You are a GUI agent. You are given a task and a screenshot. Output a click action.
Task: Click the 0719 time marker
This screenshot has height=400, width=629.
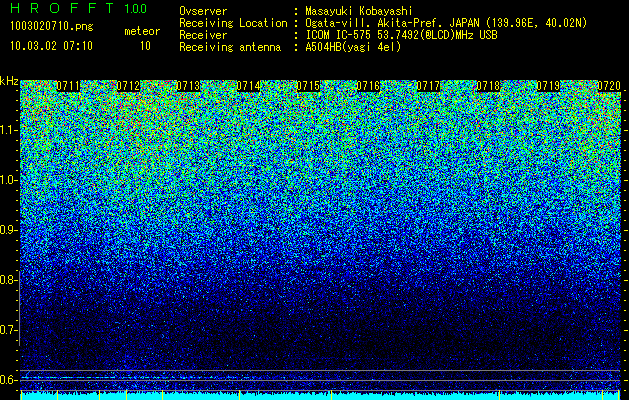tap(548, 86)
